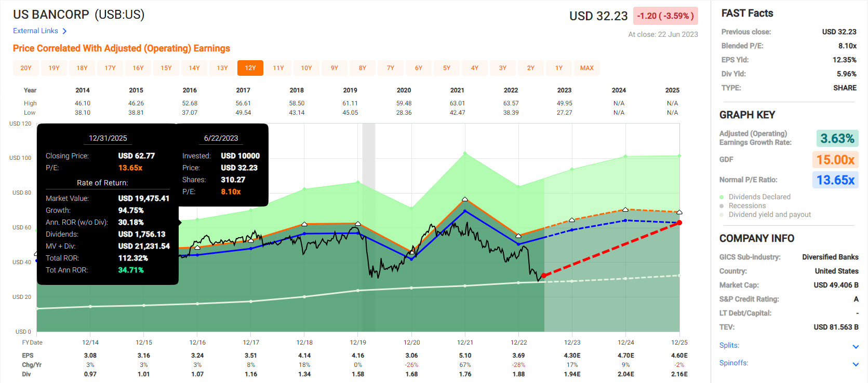Image resolution: width=868 pixels, height=383 pixels.
Task: Toggle Dividend yield and payout legend item
Action: 765,214
